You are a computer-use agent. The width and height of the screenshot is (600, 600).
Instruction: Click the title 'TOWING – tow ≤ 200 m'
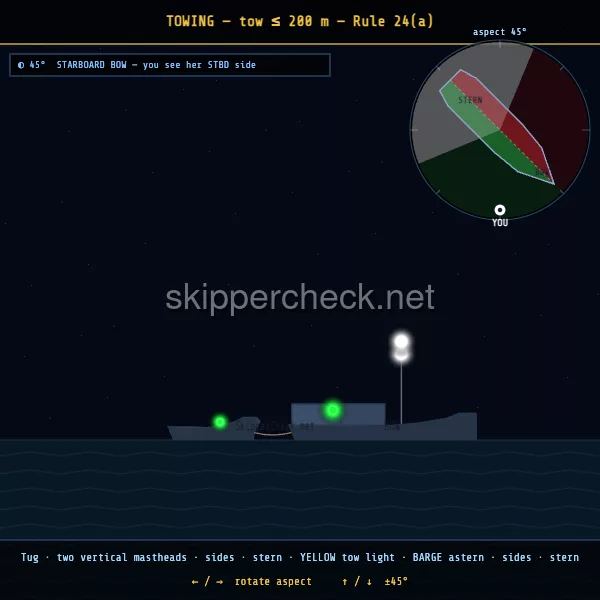(248, 21)
